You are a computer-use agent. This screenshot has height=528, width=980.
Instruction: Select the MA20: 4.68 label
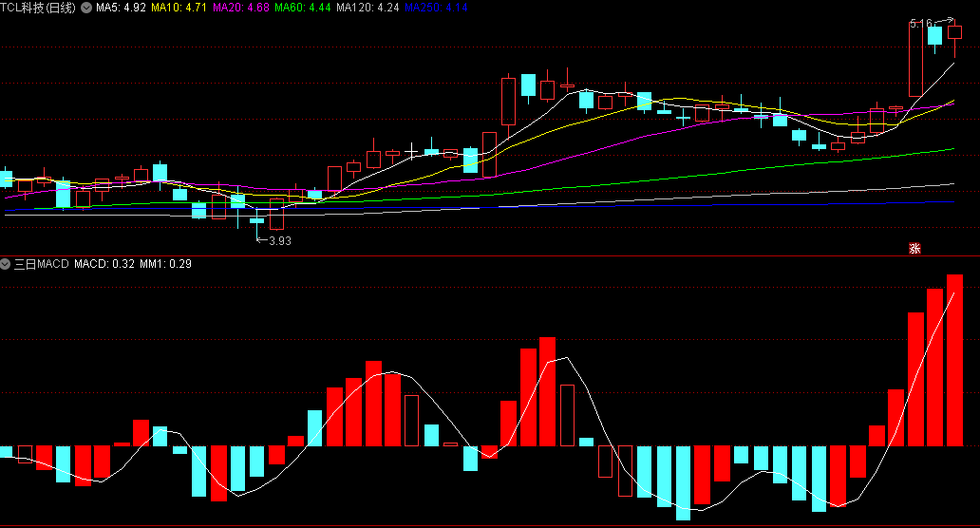point(240,8)
